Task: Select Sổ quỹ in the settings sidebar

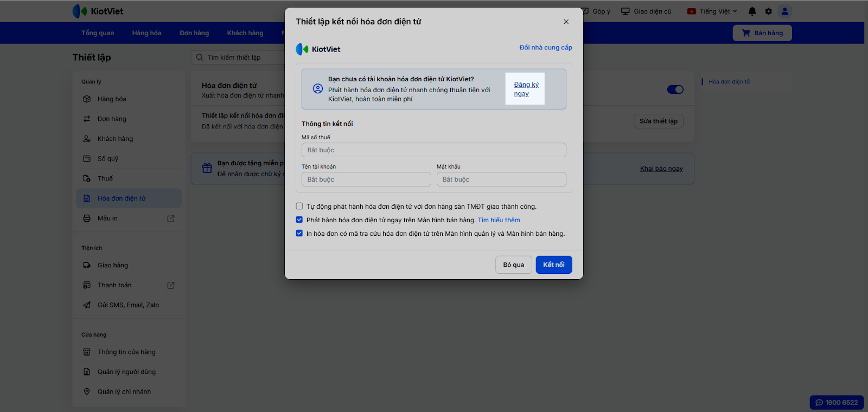Action: click(129, 159)
